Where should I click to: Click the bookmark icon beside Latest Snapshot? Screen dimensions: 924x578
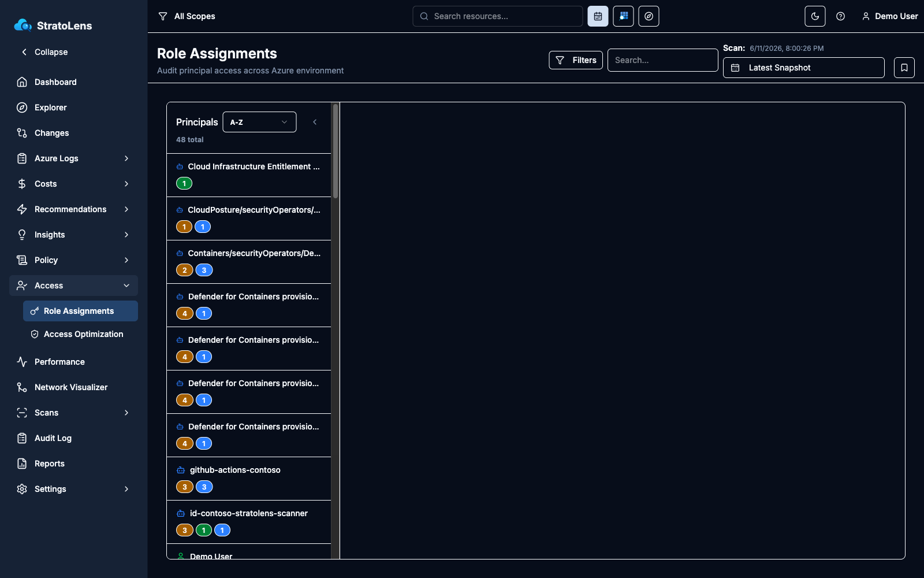[904, 68]
